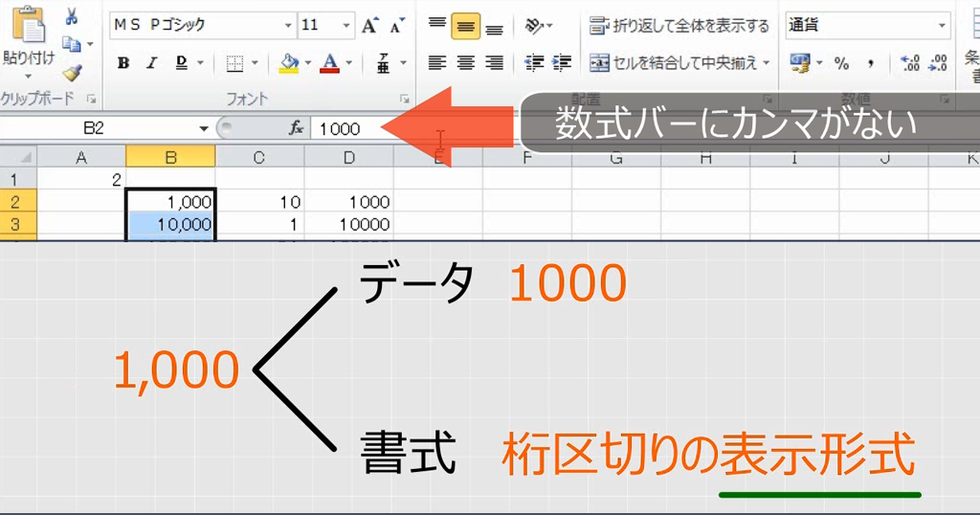Apply comma style number format

[871, 63]
